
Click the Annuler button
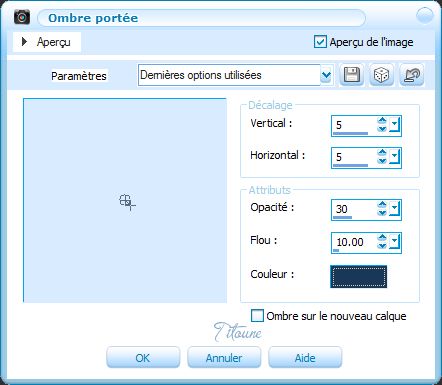(224, 358)
